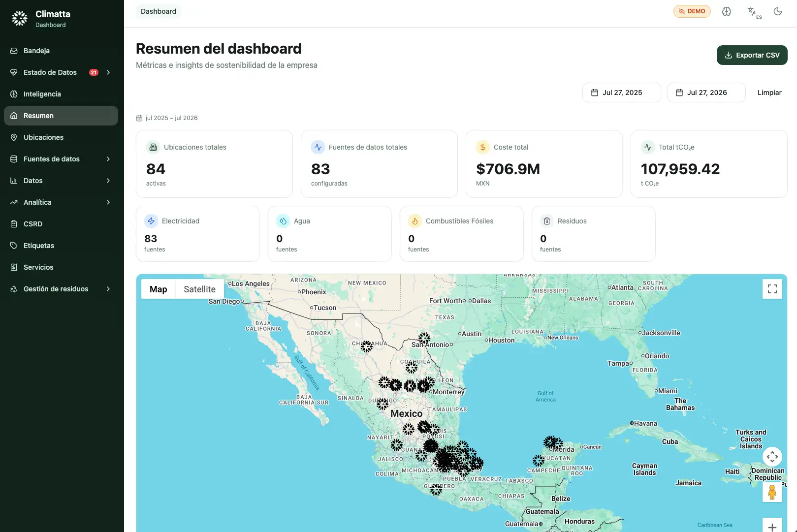This screenshot has width=797, height=532.
Task: Click Limpiar to clear dates
Action: click(x=769, y=93)
